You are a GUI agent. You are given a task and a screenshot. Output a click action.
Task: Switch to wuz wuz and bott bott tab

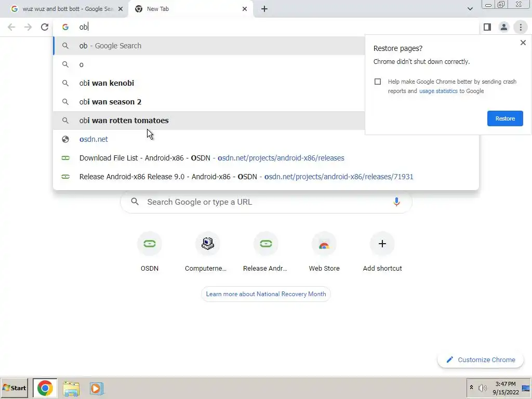click(x=64, y=9)
